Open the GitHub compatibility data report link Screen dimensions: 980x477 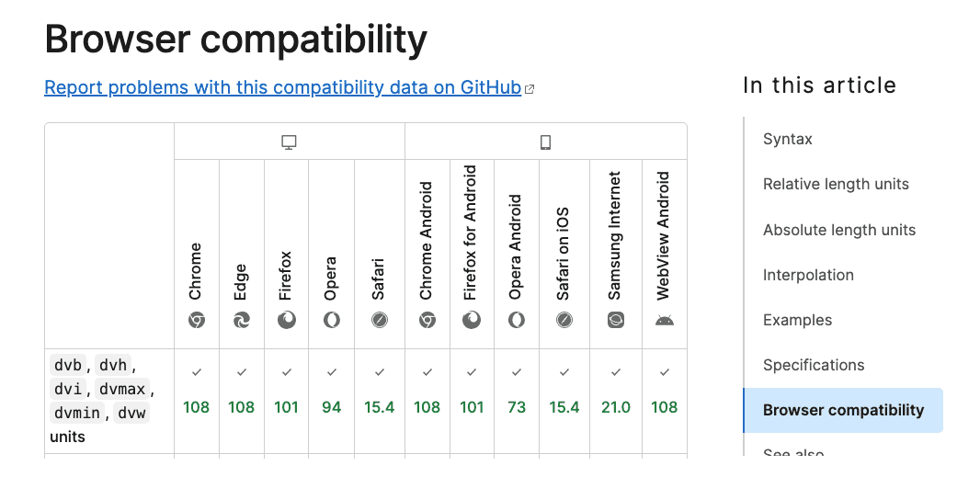(283, 88)
